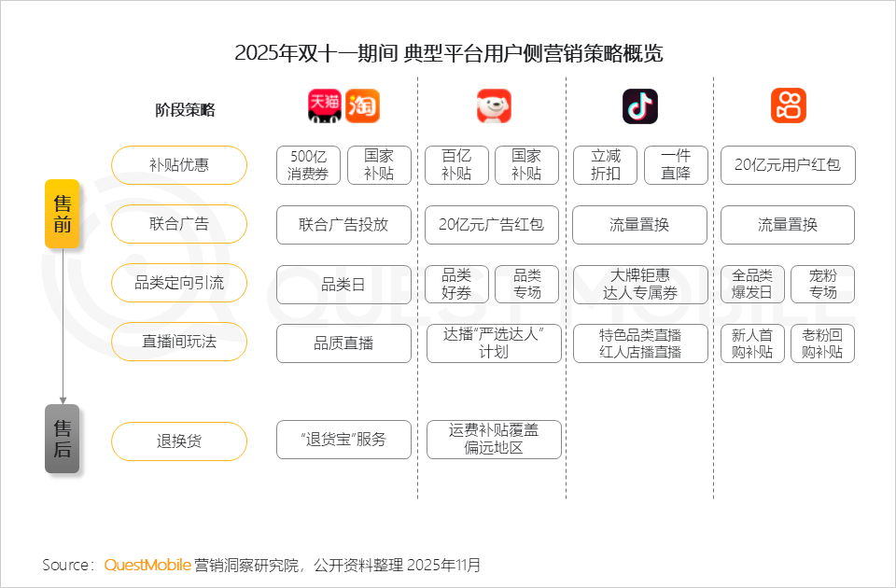This screenshot has height=588, width=896.
Task: Click the Tmall (天猫) app icon
Action: pyautogui.click(x=324, y=105)
